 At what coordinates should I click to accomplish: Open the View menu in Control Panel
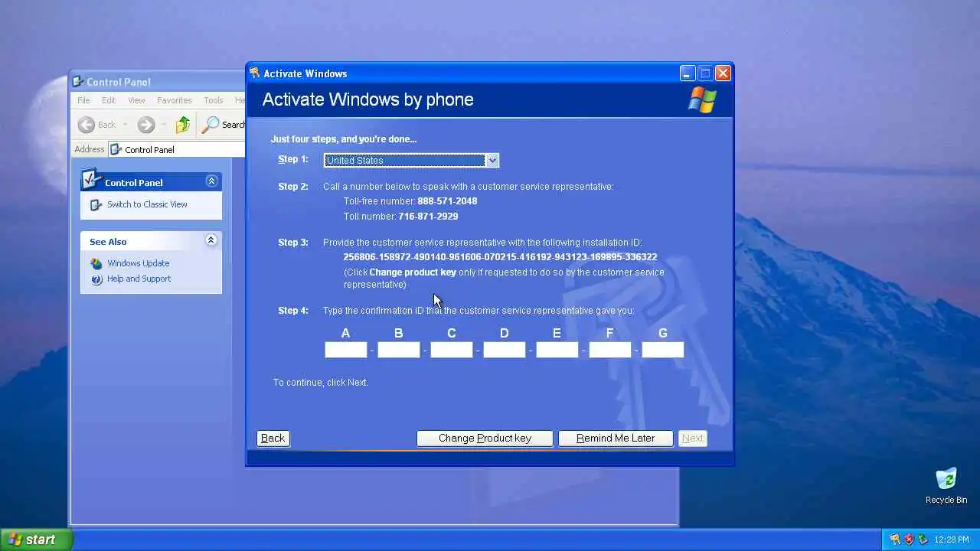click(136, 100)
